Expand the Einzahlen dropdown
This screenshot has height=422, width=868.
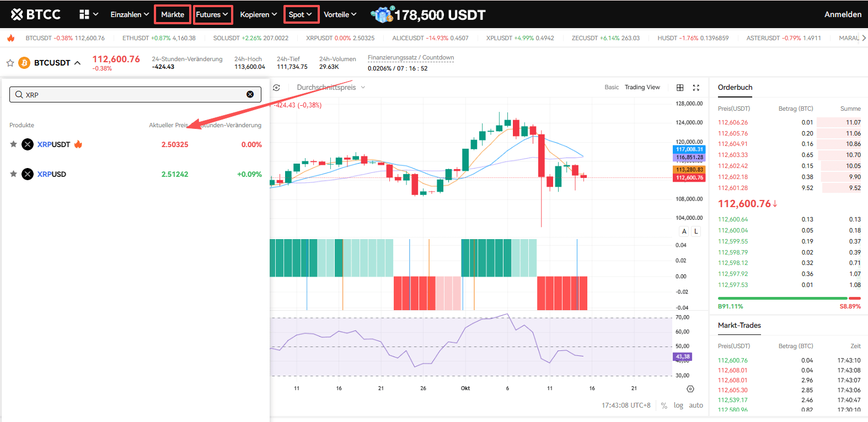point(130,14)
